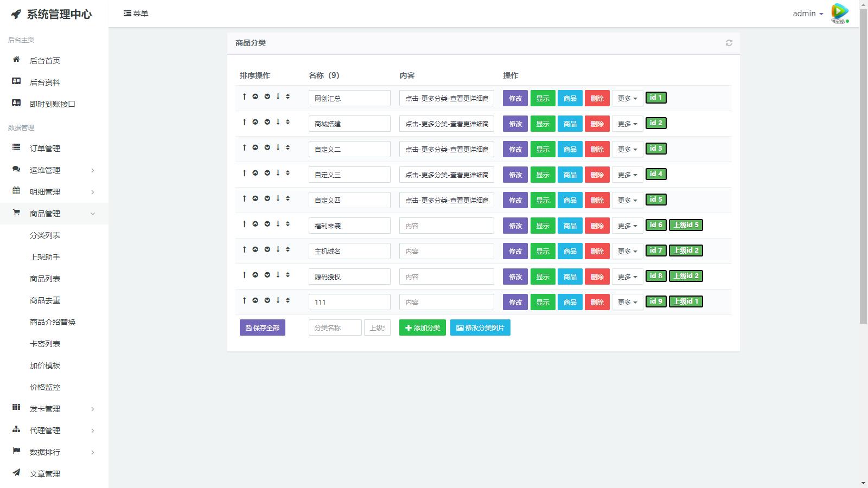868x488 pixels.
Task: Open the 更多 dropdown for the 111 row
Action: (x=628, y=302)
